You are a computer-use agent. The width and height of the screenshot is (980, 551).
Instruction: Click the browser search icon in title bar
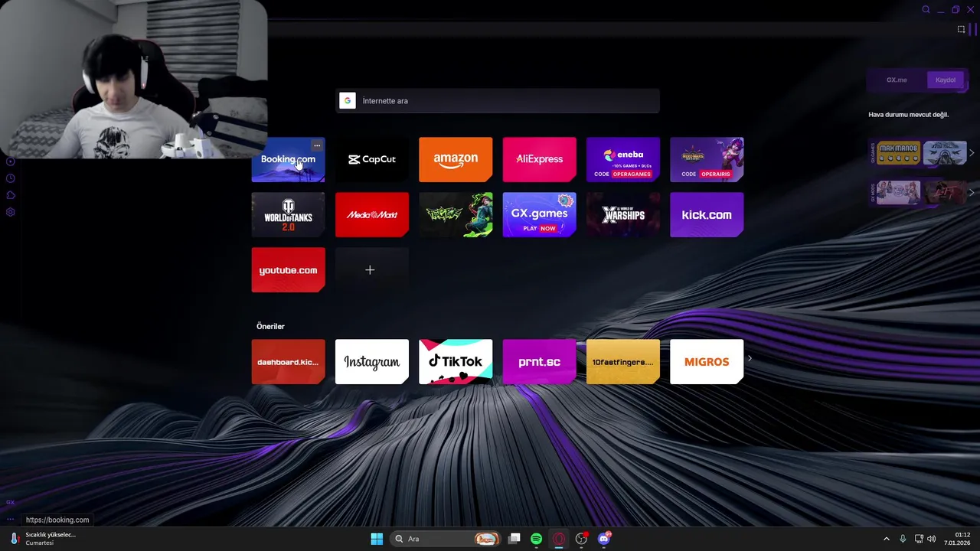[926, 10]
